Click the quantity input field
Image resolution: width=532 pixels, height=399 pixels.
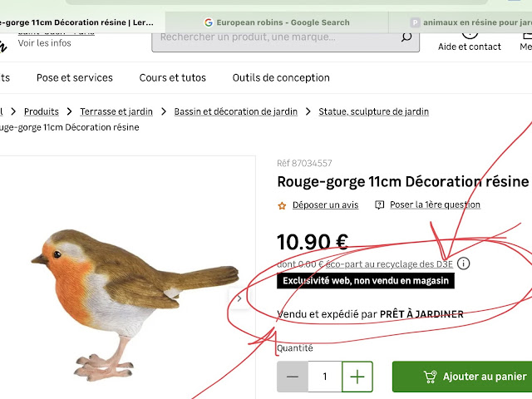click(325, 377)
